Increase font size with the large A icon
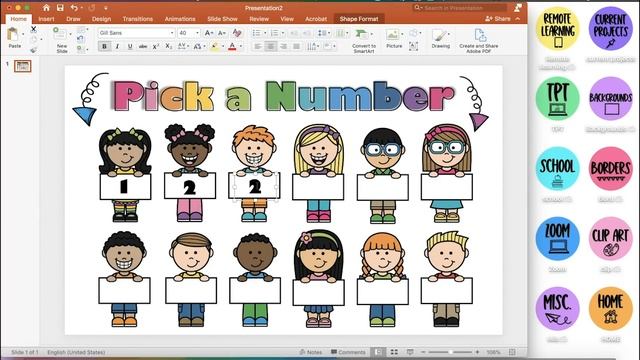This screenshot has width=640, height=360. (209, 33)
